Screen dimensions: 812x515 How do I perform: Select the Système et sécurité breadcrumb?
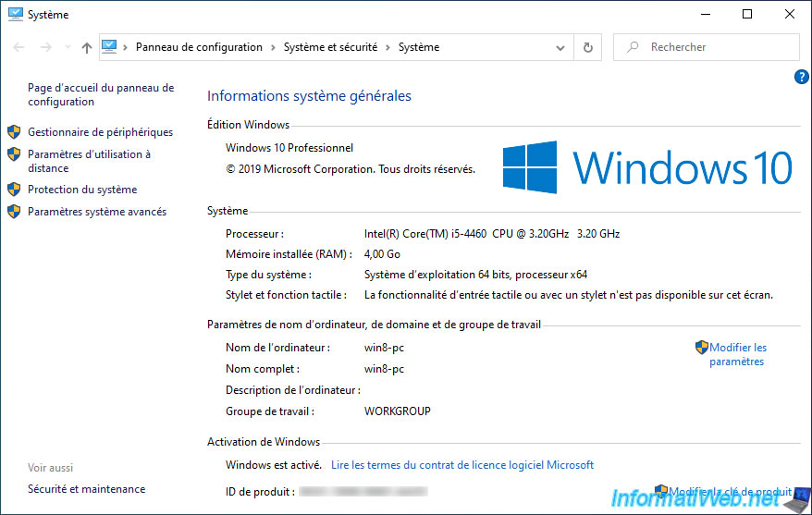(x=330, y=47)
